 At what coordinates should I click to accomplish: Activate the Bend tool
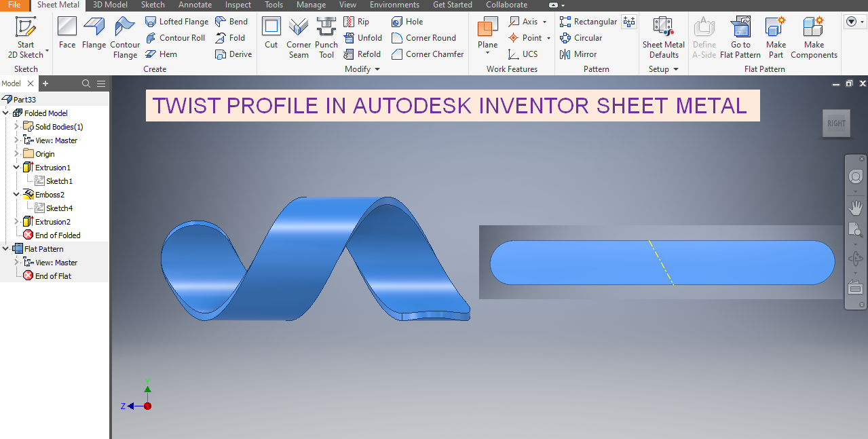click(231, 22)
